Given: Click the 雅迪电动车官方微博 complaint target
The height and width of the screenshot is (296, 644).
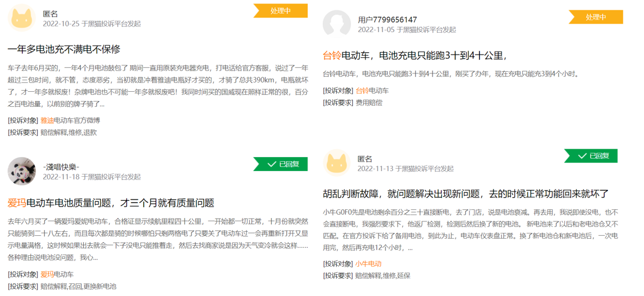Looking at the screenshot, I should tap(70, 120).
